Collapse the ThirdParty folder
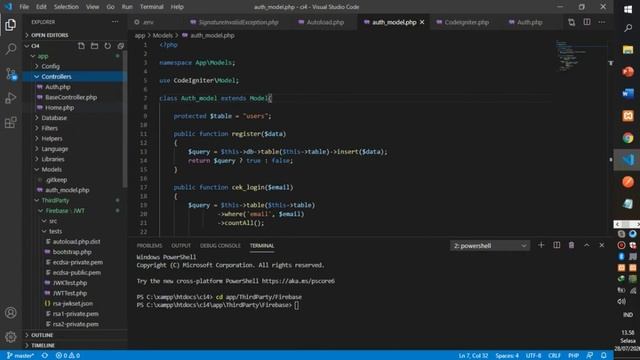640x360 pixels. [x=55, y=200]
